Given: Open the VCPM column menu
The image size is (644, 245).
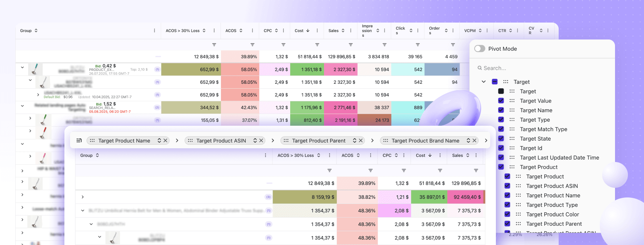Looking at the screenshot, I should [487, 31].
